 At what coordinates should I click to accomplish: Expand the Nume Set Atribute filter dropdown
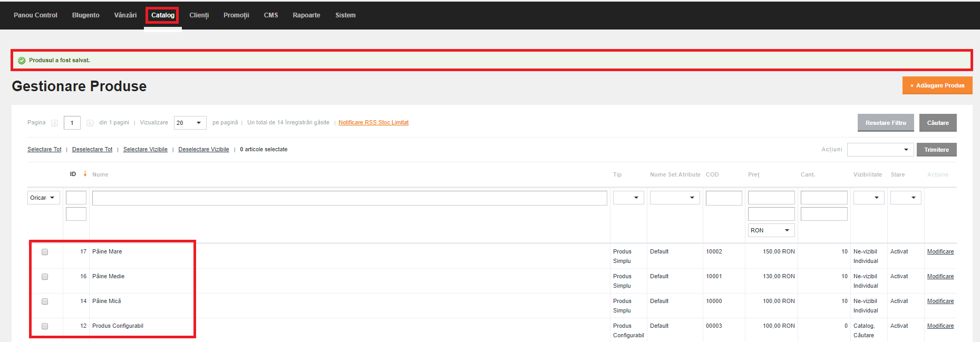[x=675, y=198]
